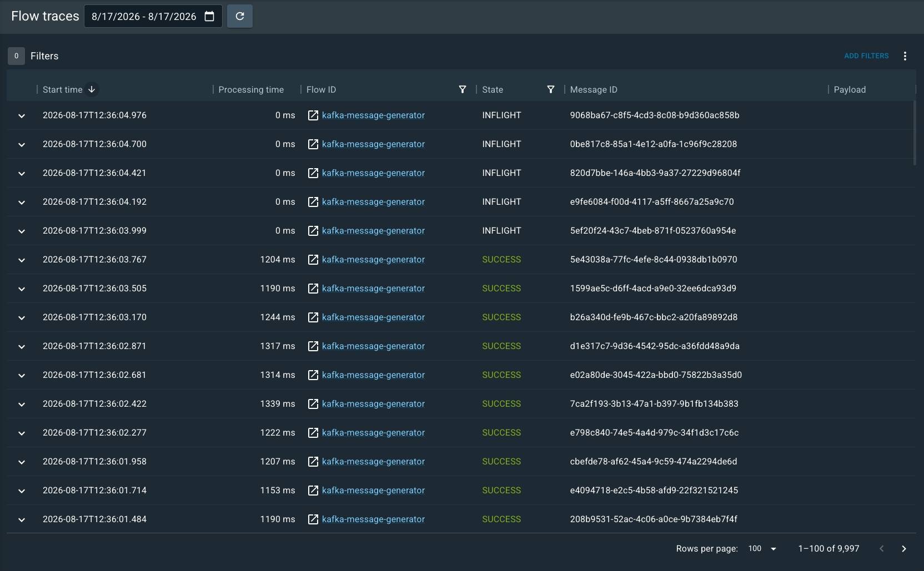Open the filters more options menu
This screenshot has width=924, height=571.
pos(905,56)
